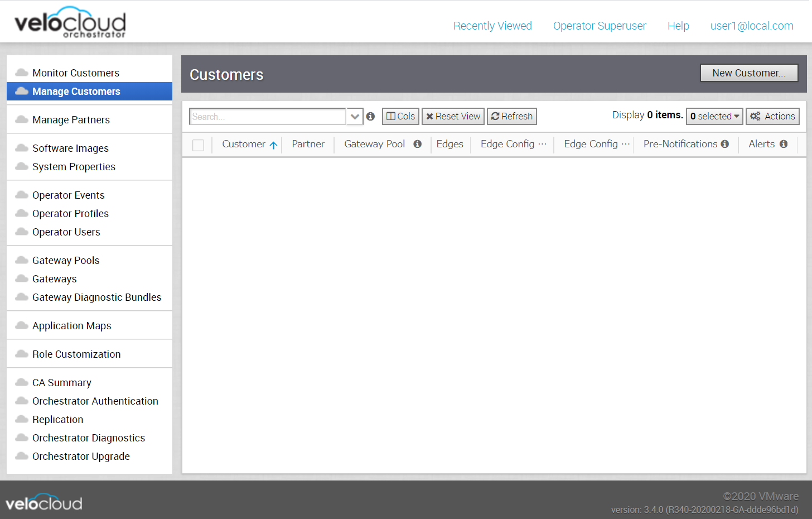Click the Reset View button
The height and width of the screenshot is (519, 812).
pyautogui.click(x=453, y=116)
